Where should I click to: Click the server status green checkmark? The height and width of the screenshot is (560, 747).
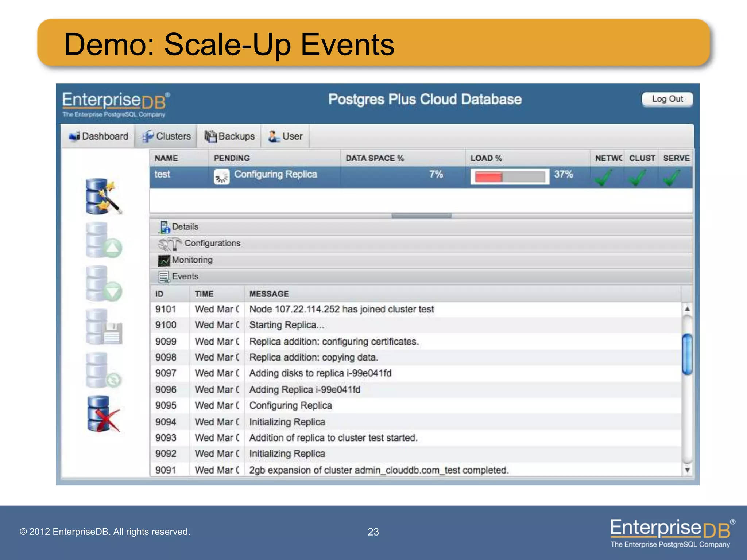click(x=672, y=178)
